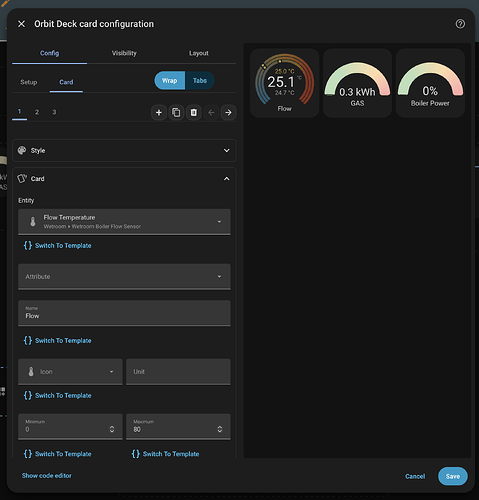Click the GAS 0.3 kWh gauge preview

[x=357, y=83]
